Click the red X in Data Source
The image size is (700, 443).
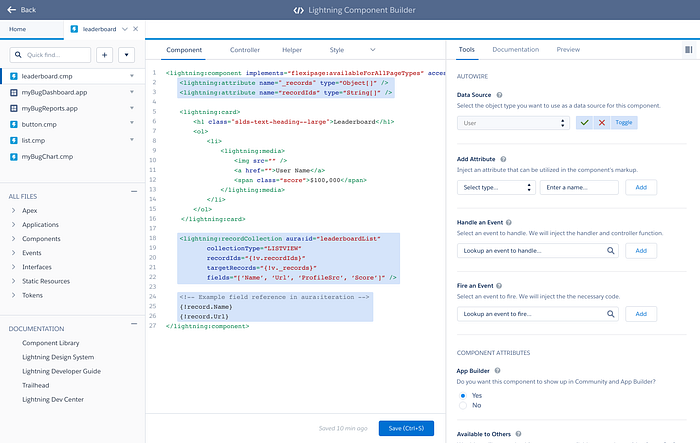[601, 122]
